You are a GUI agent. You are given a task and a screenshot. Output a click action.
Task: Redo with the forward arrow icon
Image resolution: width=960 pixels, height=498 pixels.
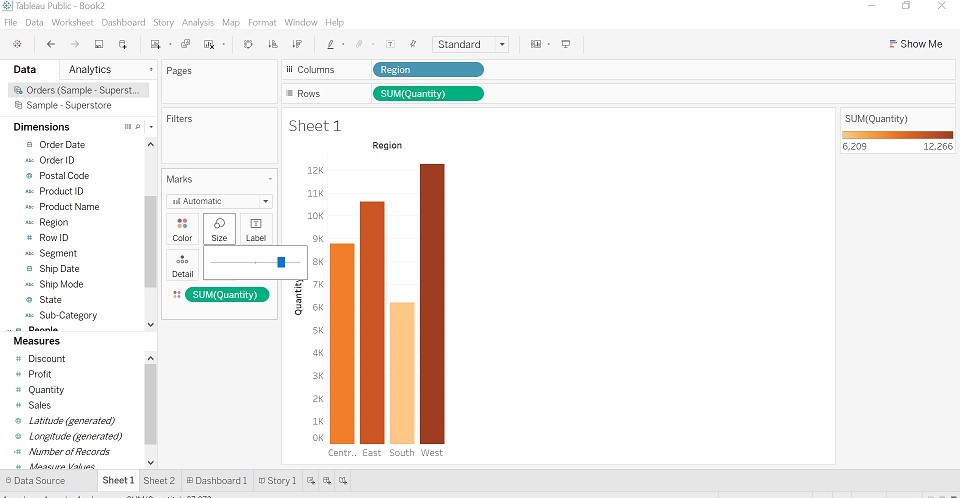coord(75,44)
